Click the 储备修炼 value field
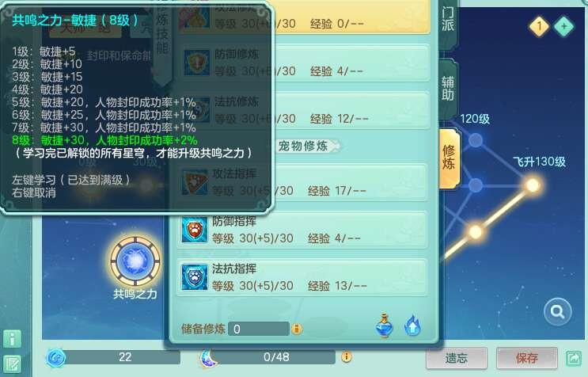 click(x=259, y=329)
